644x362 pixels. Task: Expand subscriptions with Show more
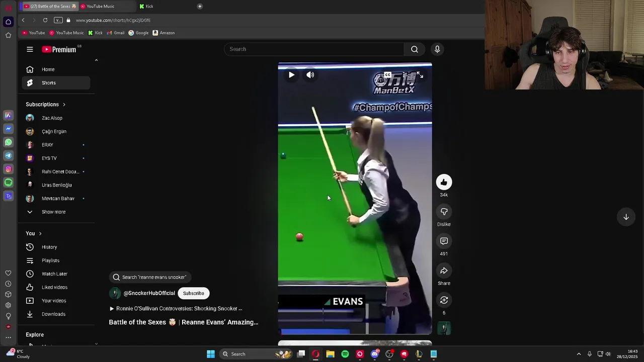[x=56, y=212]
